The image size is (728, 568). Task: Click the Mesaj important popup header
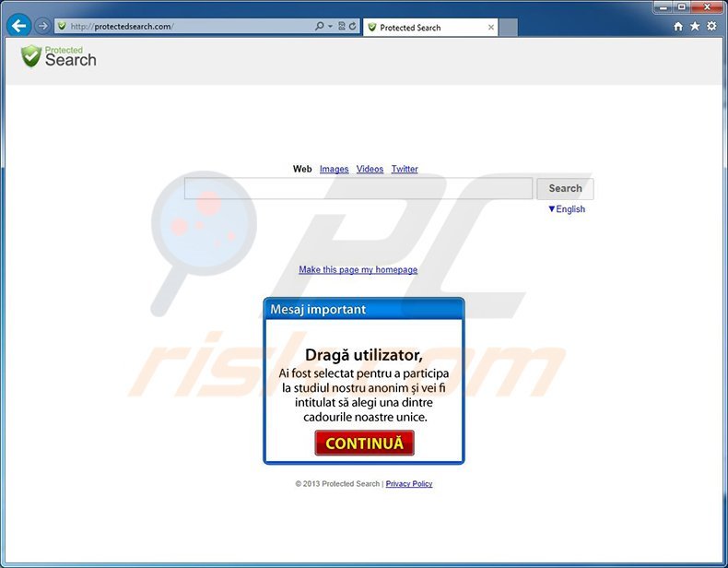(364, 309)
